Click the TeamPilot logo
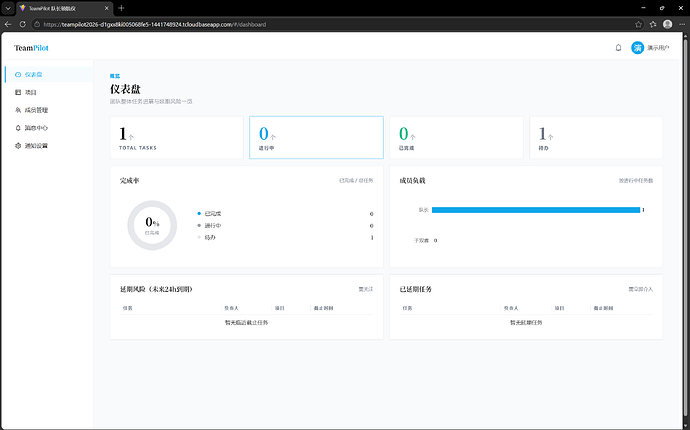Screen dimensions: 690x430 point(31,48)
